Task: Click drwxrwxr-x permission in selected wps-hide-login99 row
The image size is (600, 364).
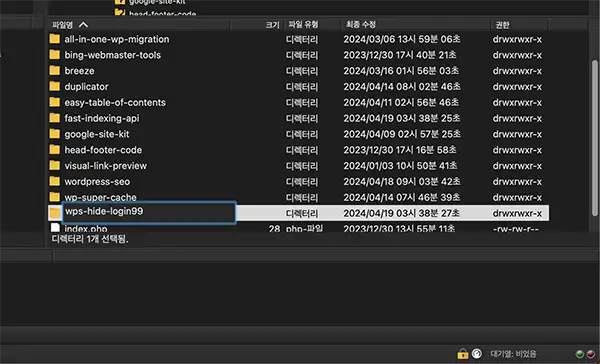Action: click(517, 213)
